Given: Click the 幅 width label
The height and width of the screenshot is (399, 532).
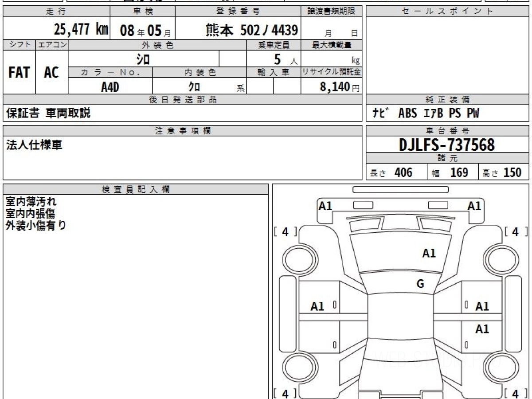Looking at the screenshot, I should pos(436,174).
